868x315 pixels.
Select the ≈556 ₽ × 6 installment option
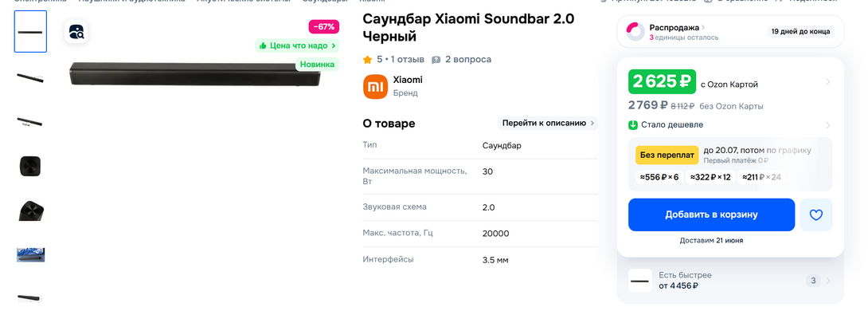[x=659, y=177]
